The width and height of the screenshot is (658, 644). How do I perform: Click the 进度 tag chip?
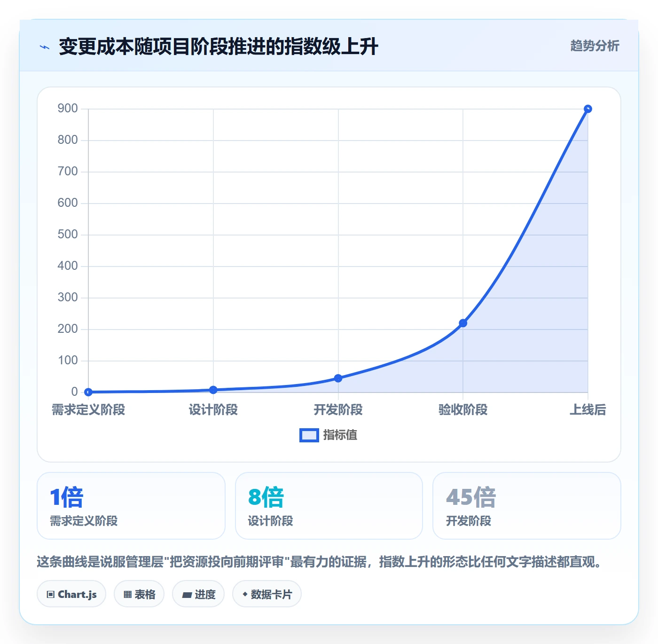pyautogui.click(x=198, y=594)
